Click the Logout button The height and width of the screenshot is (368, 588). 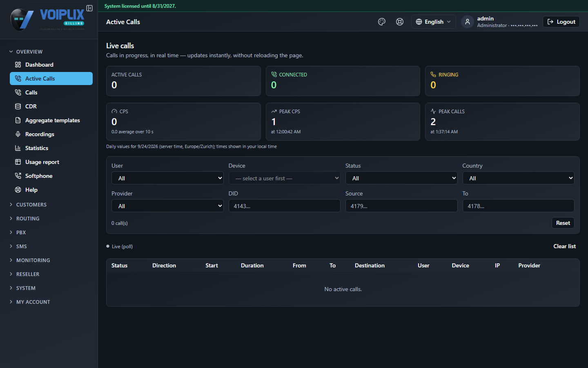point(561,22)
